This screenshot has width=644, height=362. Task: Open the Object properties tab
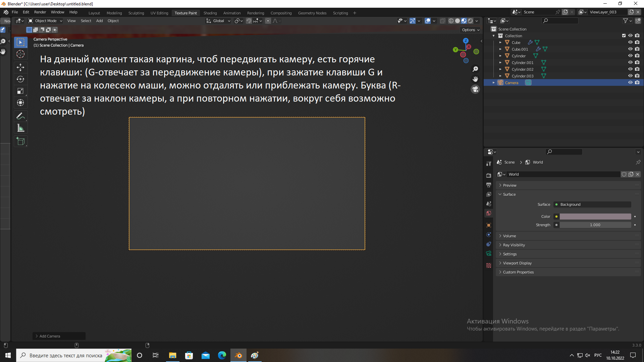coord(489,225)
